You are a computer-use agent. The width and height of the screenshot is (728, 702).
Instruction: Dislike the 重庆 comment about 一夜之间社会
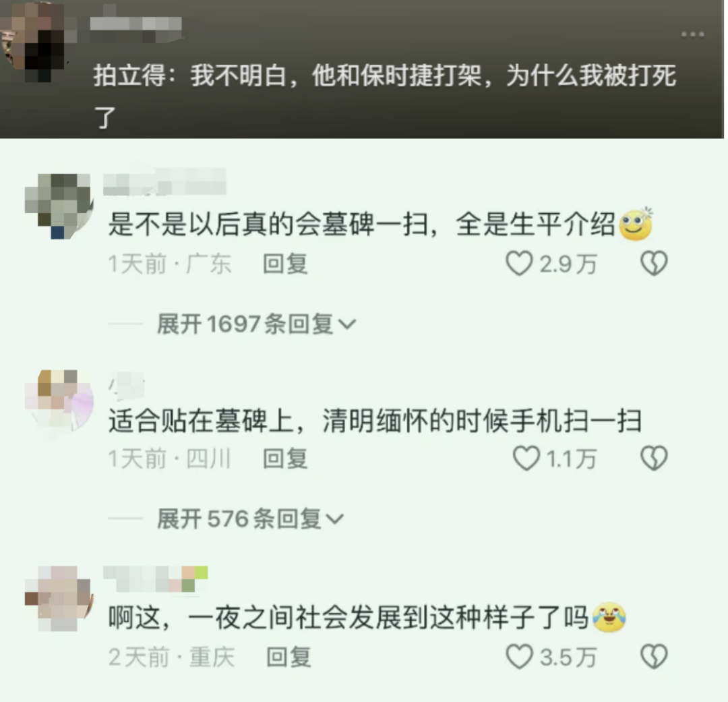654,656
